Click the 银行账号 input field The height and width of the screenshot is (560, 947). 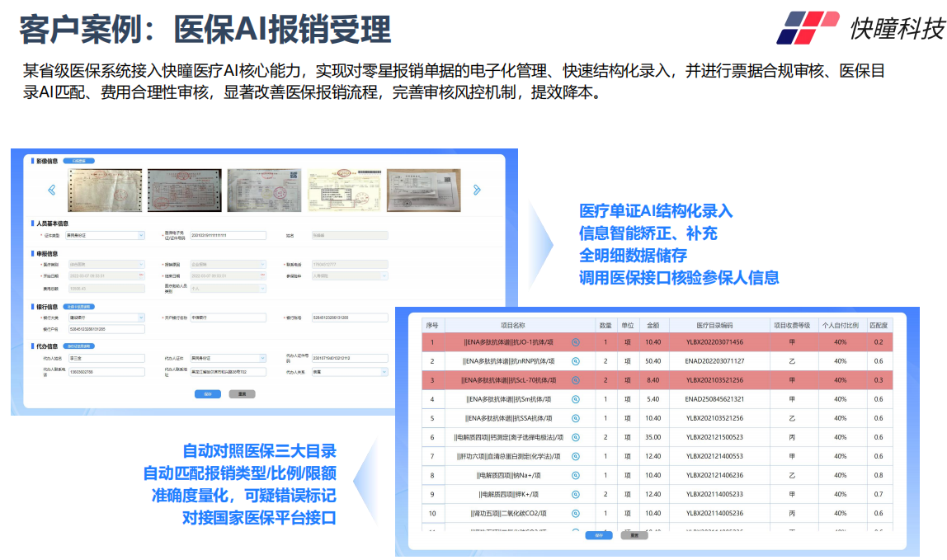tap(350, 318)
